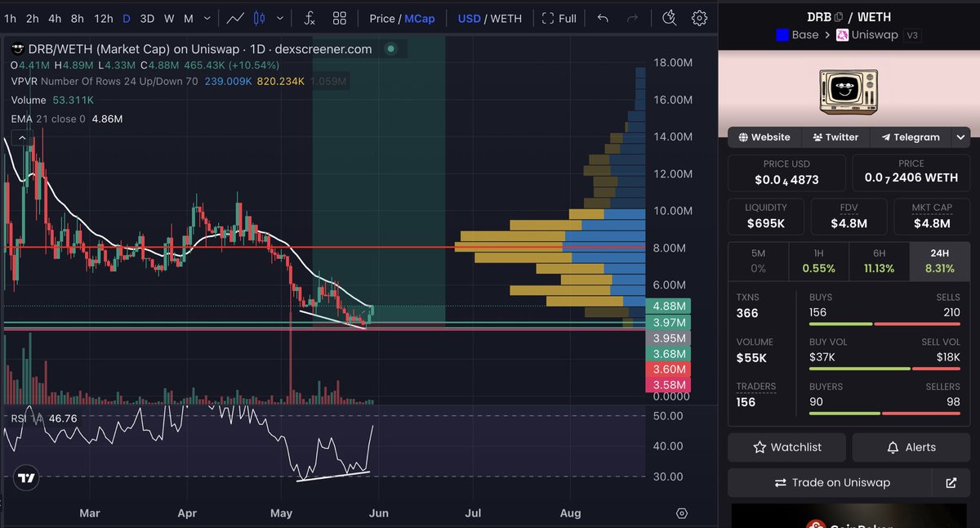
Task: Set chart denomination to USD
Action: tap(469, 18)
